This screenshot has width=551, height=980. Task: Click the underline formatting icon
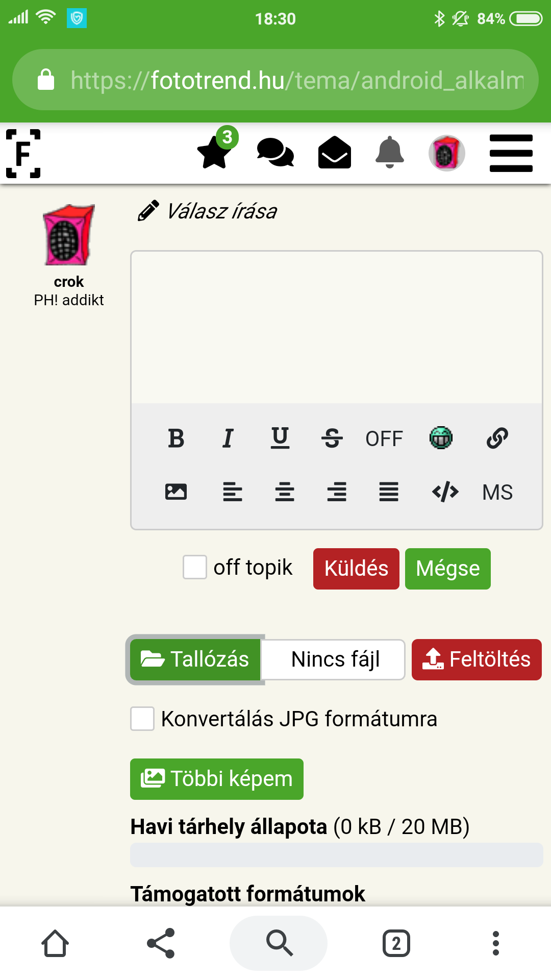click(280, 438)
